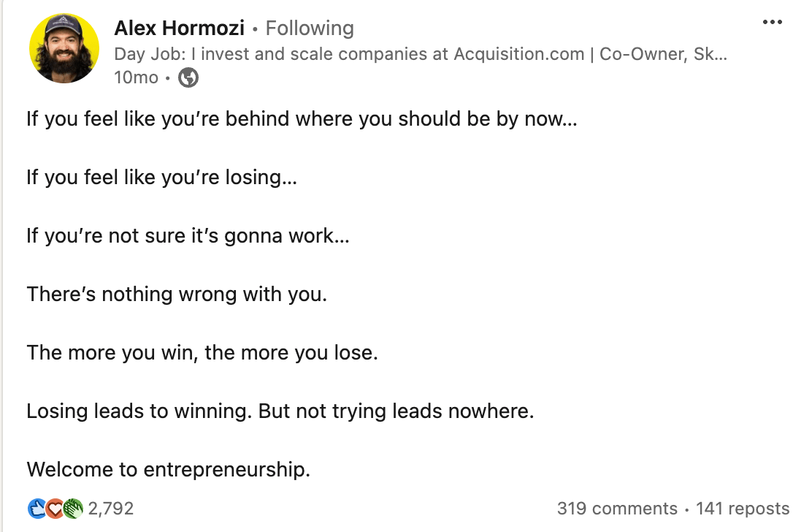
Task: Click the line "The more you win, the more you lose."
Action: coord(202,353)
